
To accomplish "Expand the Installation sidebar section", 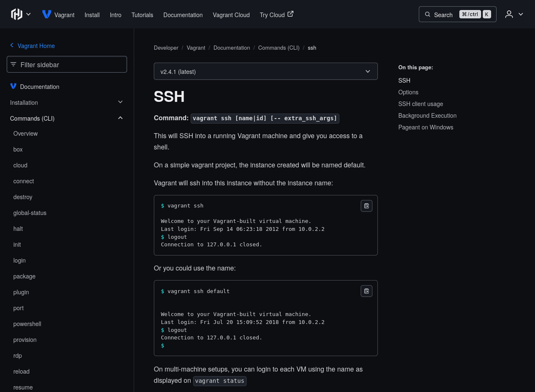I will click(120, 102).
